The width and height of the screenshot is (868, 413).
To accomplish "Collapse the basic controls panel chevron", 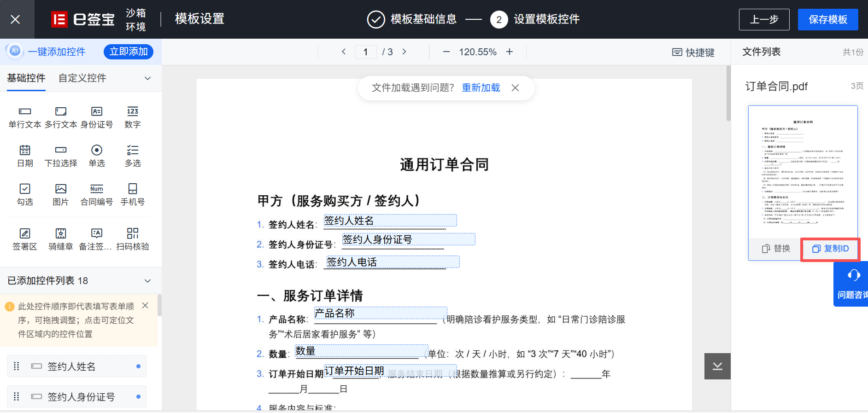I will tap(147, 78).
